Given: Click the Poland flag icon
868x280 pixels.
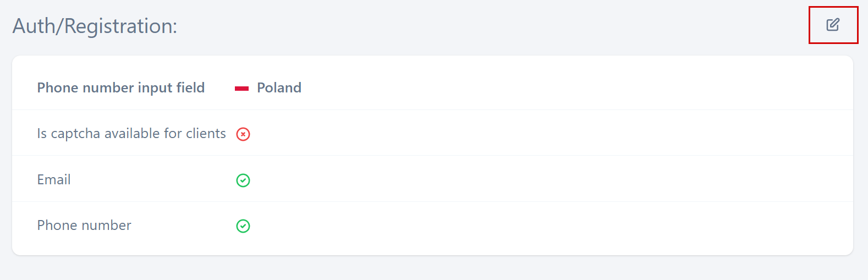Looking at the screenshot, I should coord(241,89).
